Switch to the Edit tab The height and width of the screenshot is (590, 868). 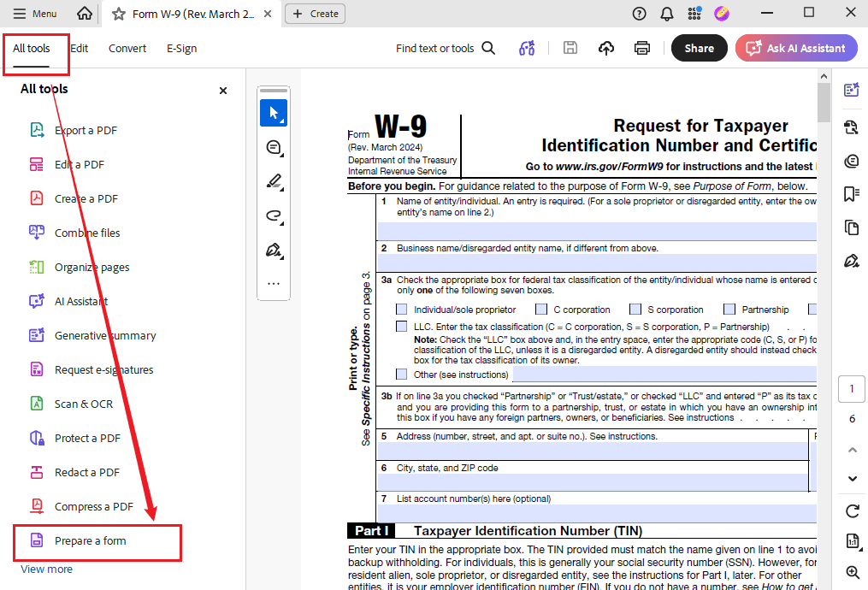[80, 49]
